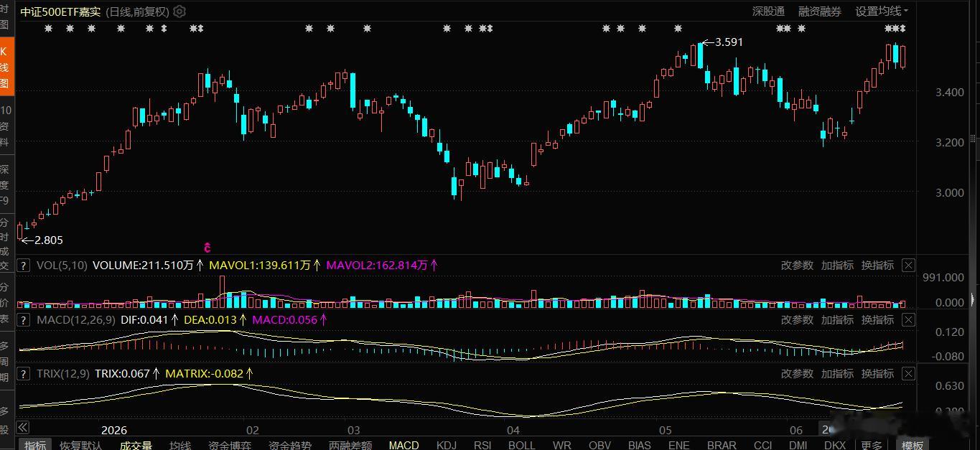Select the KDJ indicator tab
980x450 pixels.
click(446, 445)
